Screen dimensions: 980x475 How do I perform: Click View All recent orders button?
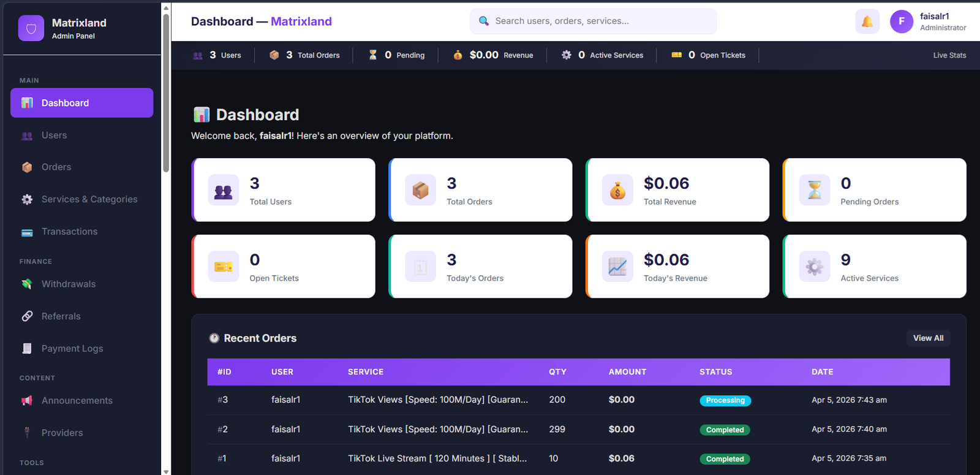tap(927, 338)
